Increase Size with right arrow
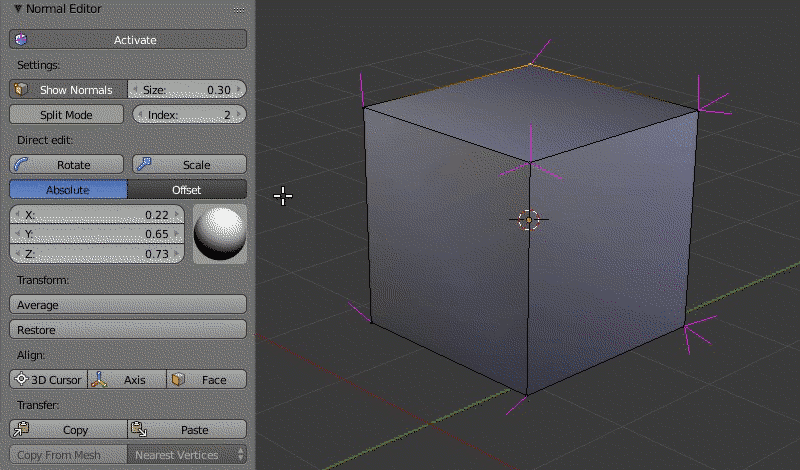Screen dimensions: 800x470 point(239,90)
